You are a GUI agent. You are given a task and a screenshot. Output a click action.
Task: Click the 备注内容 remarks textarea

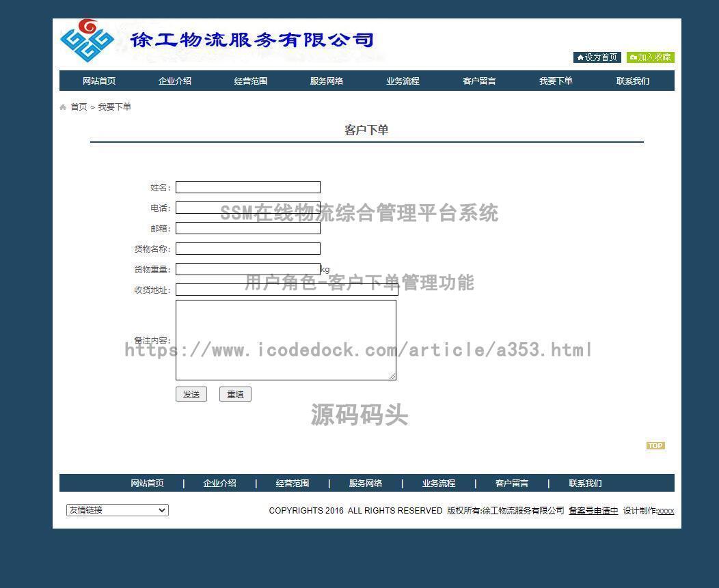click(286, 339)
